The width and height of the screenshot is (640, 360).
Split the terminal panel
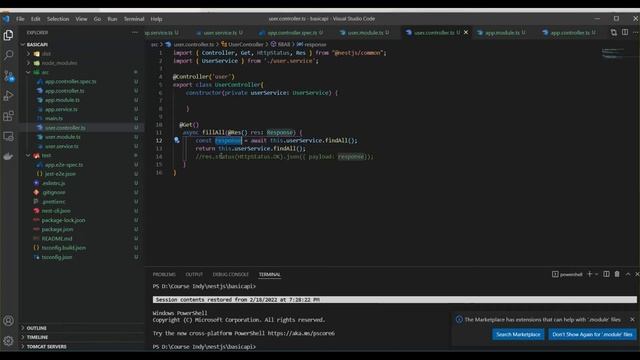pyautogui.click(x=607, y=274)
